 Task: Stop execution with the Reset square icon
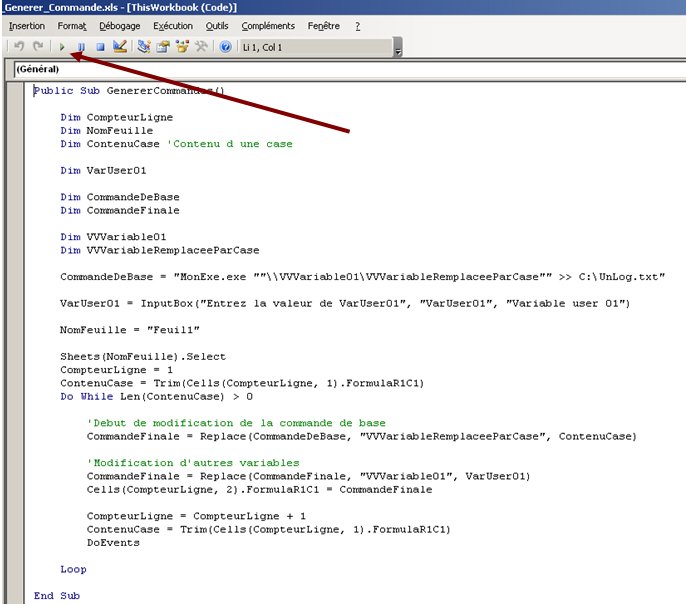tap(99, 47)
